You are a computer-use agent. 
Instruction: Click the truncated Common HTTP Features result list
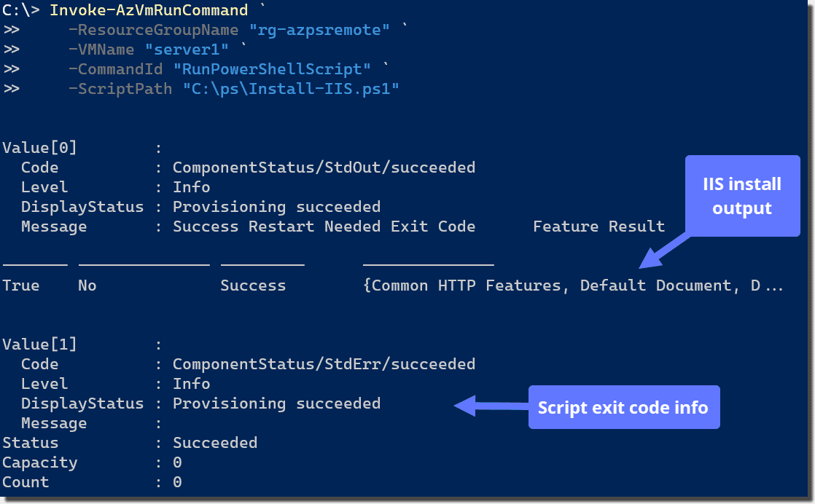click(x=572, y=286)
